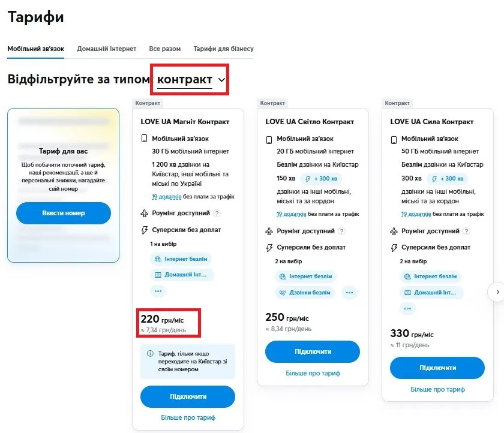Screen dimensions: 504x433
Task: Open 19 додатків link on Світло Контракт
Action: coord(292,214)
